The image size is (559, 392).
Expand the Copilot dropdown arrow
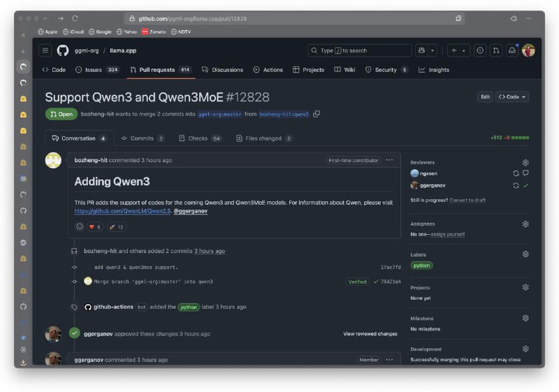coord(433,50)
